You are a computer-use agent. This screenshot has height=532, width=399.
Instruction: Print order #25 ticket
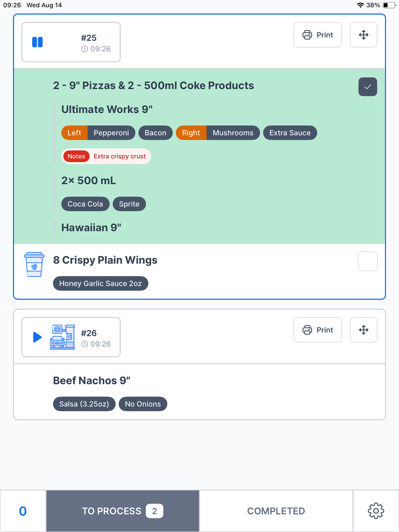pos(317,35)
